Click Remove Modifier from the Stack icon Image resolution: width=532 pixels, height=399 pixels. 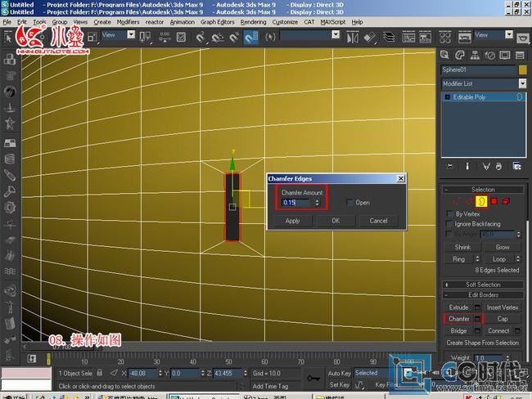pyautogui.click(x=498, y=166)
